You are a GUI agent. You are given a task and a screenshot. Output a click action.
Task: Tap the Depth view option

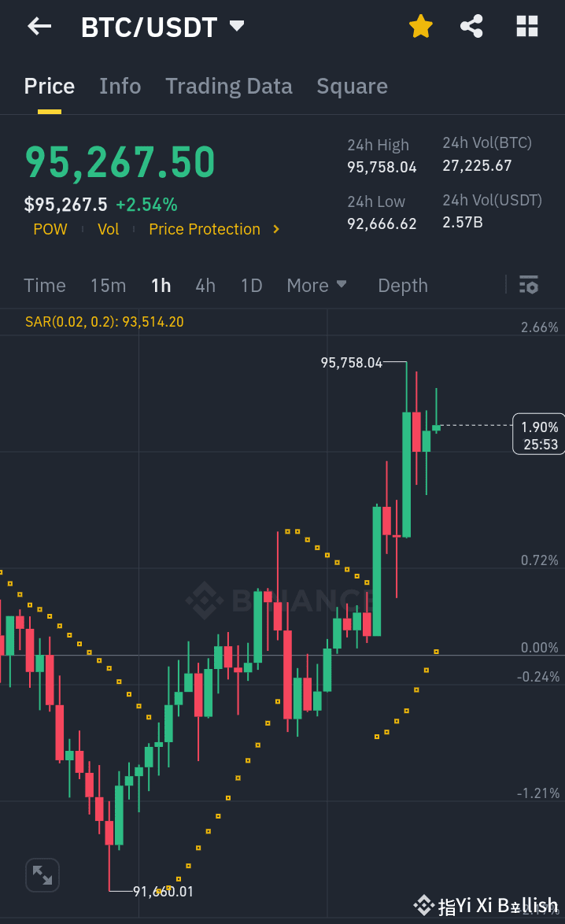point(402,285)
